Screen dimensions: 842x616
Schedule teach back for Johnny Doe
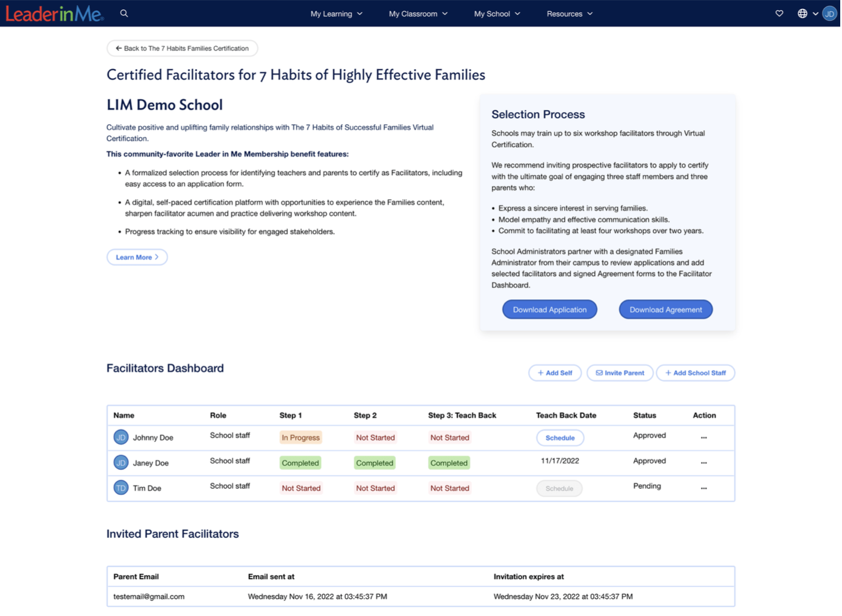click(x=560, y=438)
